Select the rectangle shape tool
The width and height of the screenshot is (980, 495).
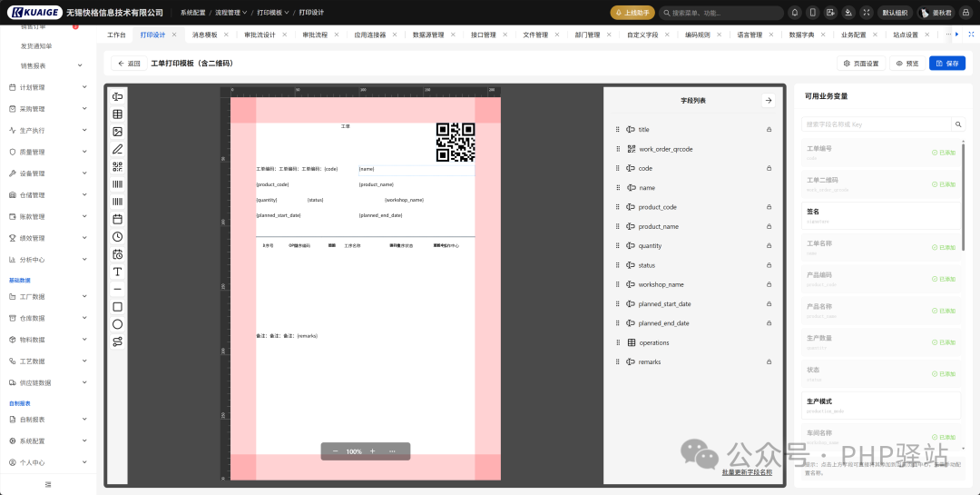[x=117, y=307]
